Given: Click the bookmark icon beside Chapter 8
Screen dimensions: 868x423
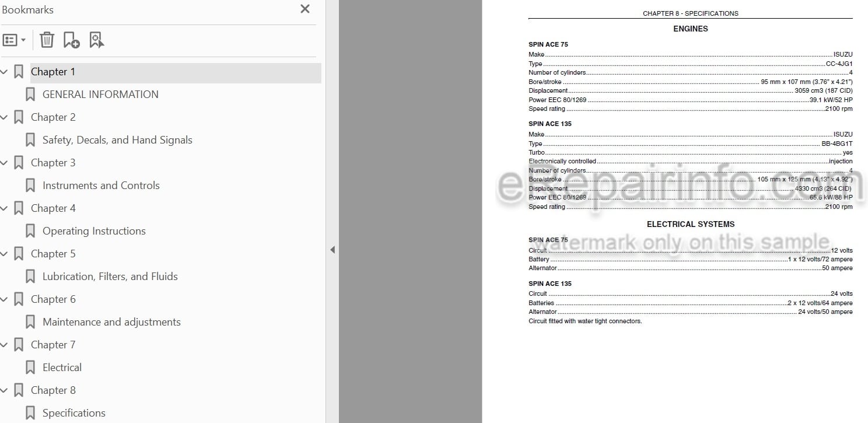Looking at the screenshot, I should pos(19,390).
